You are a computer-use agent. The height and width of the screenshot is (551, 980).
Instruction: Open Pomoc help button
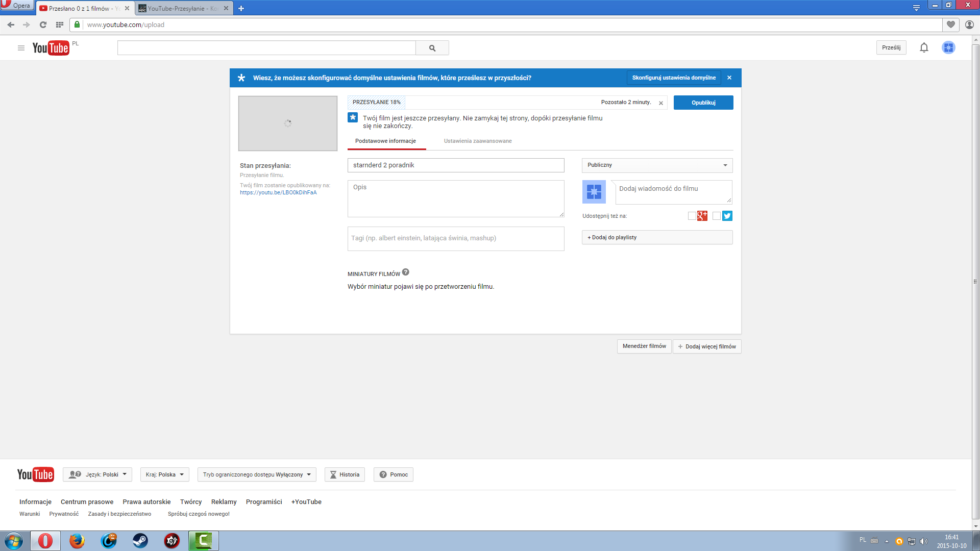click(394, 474)
